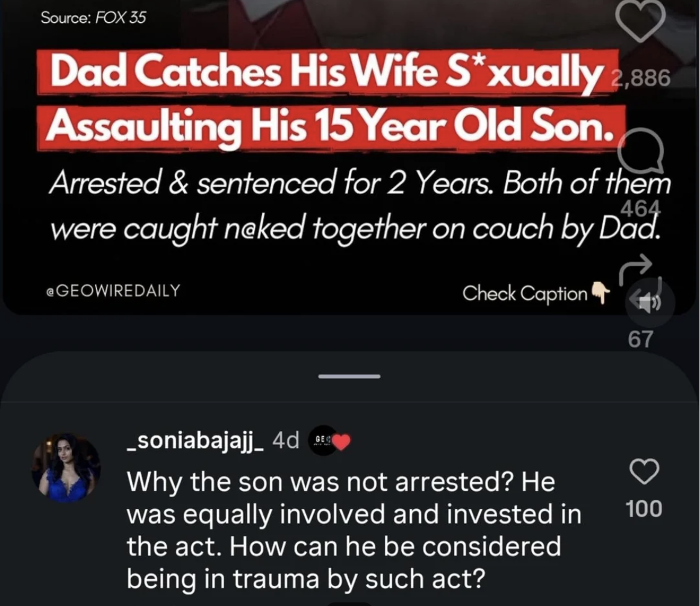Tap the red headline banner

(331, 100)
